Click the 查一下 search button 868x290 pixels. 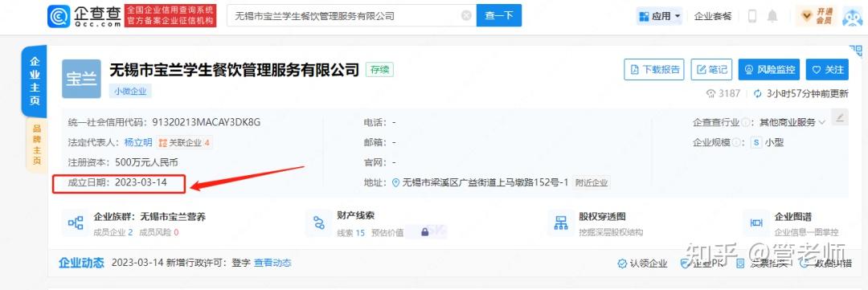(499, 15)
